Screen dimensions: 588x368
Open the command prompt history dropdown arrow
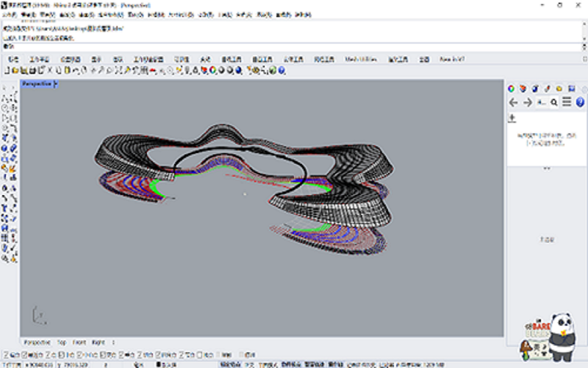[584, 47]
